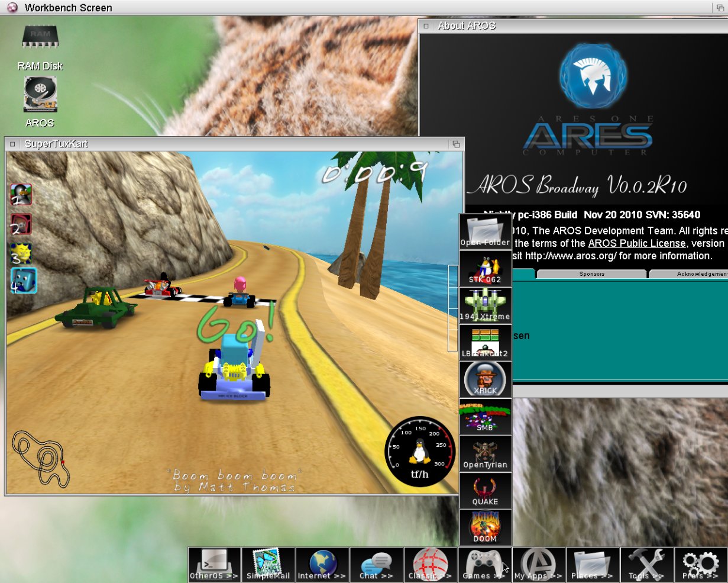Start SMB from the Games popup
This screenshot has height=583, width=728.
click(x=486, y=417)
